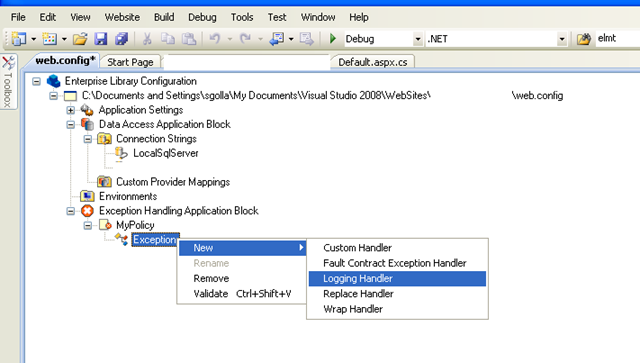
Task: Open the Toolbox side panel
Action: [x=8, y=81]
